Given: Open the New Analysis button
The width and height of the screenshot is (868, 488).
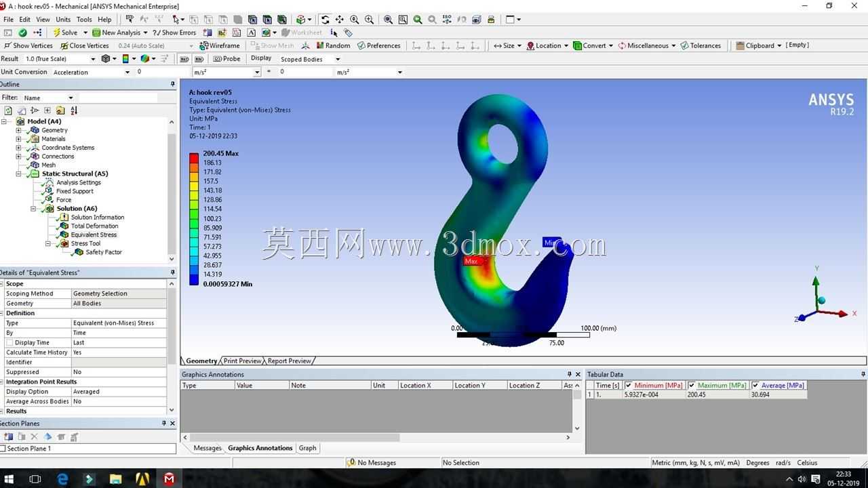Looking at the screenshot, I should coord(119,33).
